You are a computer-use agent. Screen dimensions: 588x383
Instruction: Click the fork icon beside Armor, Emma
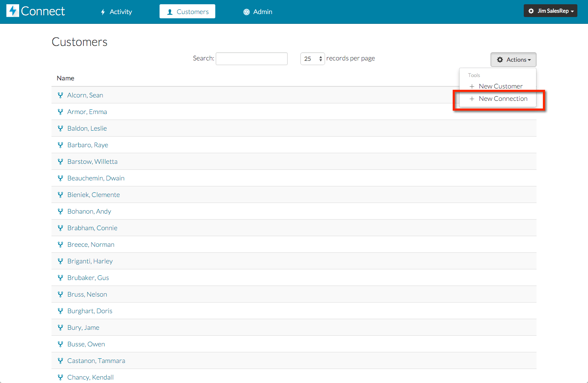pyautogui.click(x=60, y=112)
